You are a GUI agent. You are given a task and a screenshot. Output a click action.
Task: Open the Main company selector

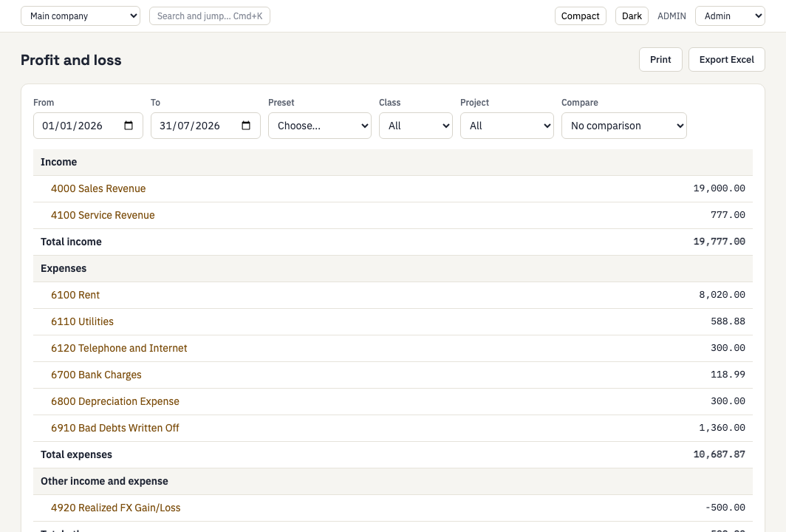click(81, 16)
